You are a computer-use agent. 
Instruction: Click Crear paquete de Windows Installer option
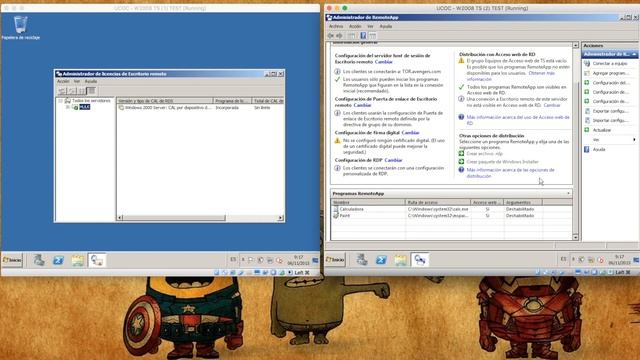pos(502,162)
